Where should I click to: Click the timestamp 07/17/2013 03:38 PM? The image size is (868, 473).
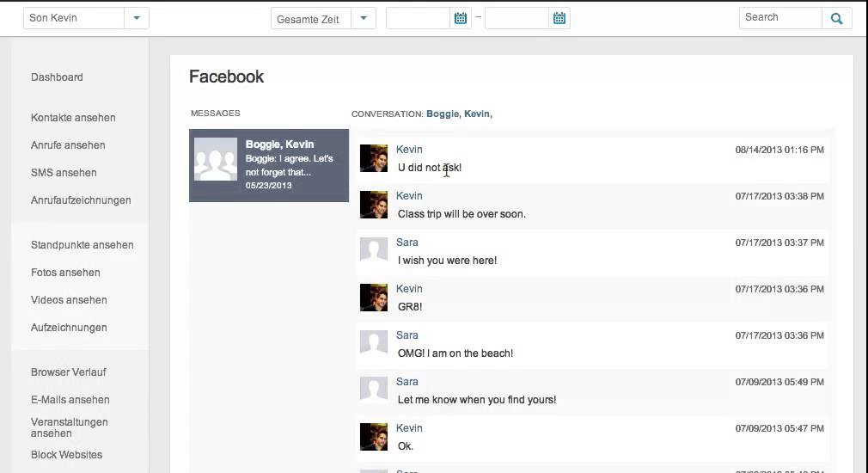779,197
